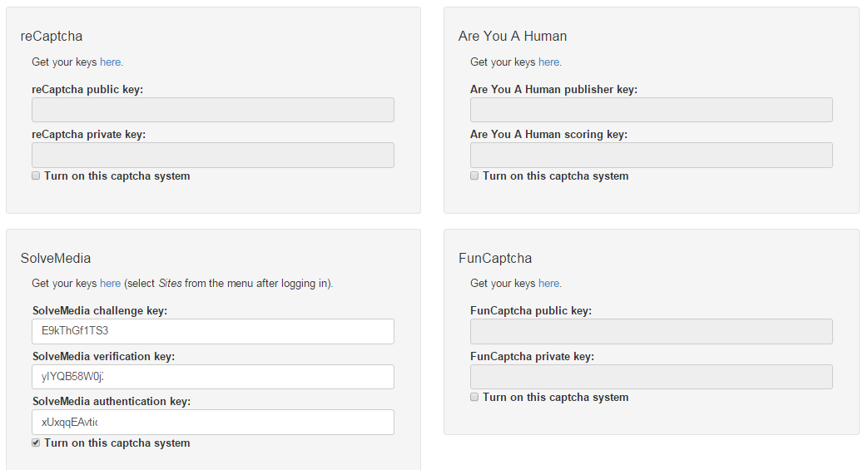This screenshot has width=868, height=470.
Task: Click the reCaptcha public key field
Action: (213, 110)
